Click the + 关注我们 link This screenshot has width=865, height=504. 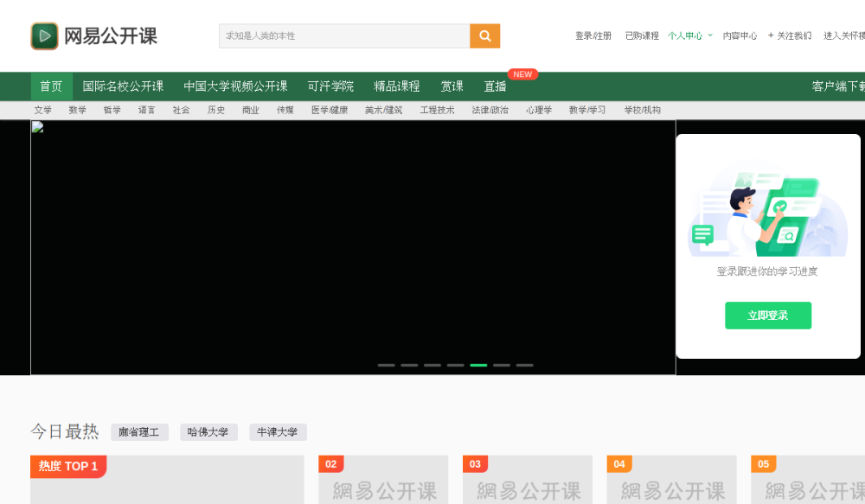pos(790,35)
